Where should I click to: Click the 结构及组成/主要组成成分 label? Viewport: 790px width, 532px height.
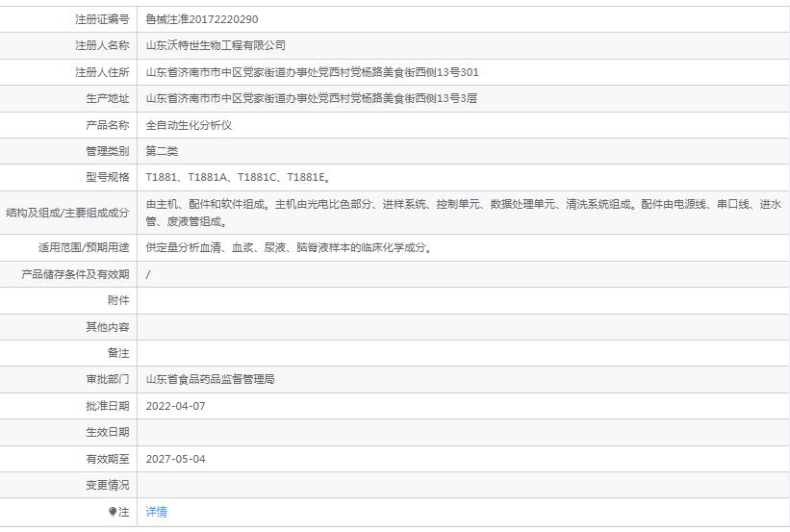(67, 213)
